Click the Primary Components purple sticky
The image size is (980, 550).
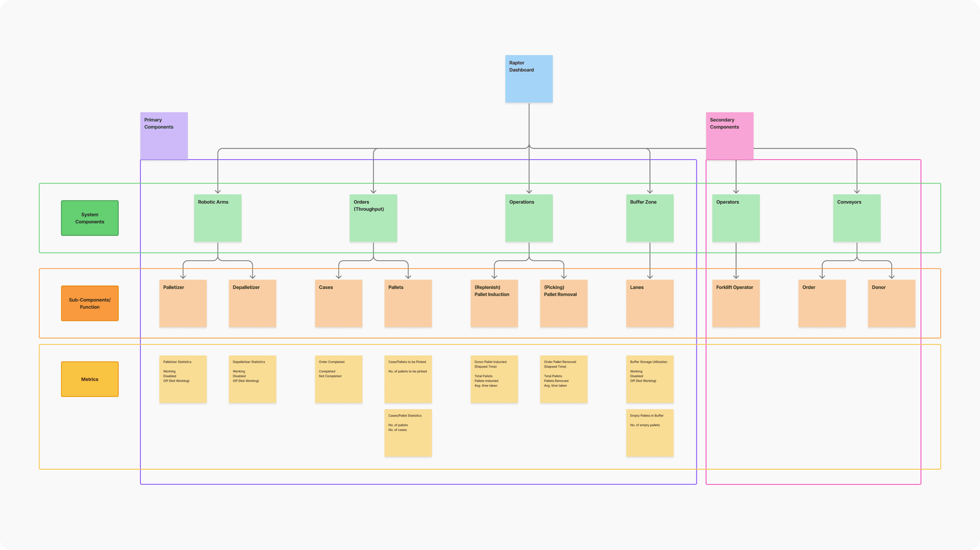(164, 136)
